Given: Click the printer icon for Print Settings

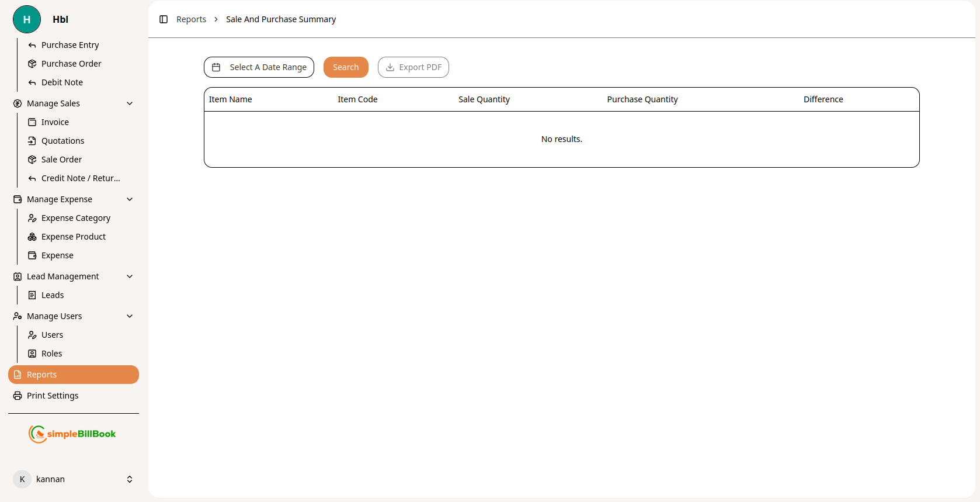Looking at the screenshot, I should click(x=18, y=396).
